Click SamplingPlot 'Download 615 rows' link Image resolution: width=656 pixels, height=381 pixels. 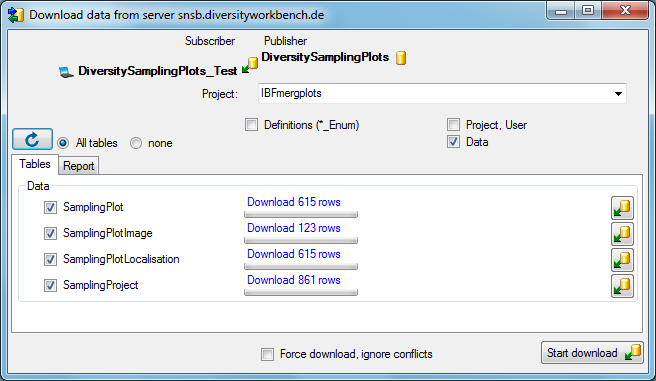294,202
